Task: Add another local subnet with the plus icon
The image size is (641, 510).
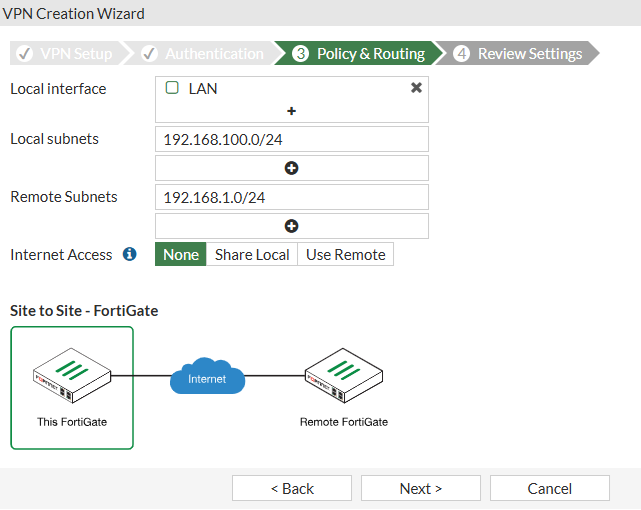Action: click(x=291, y=168)
